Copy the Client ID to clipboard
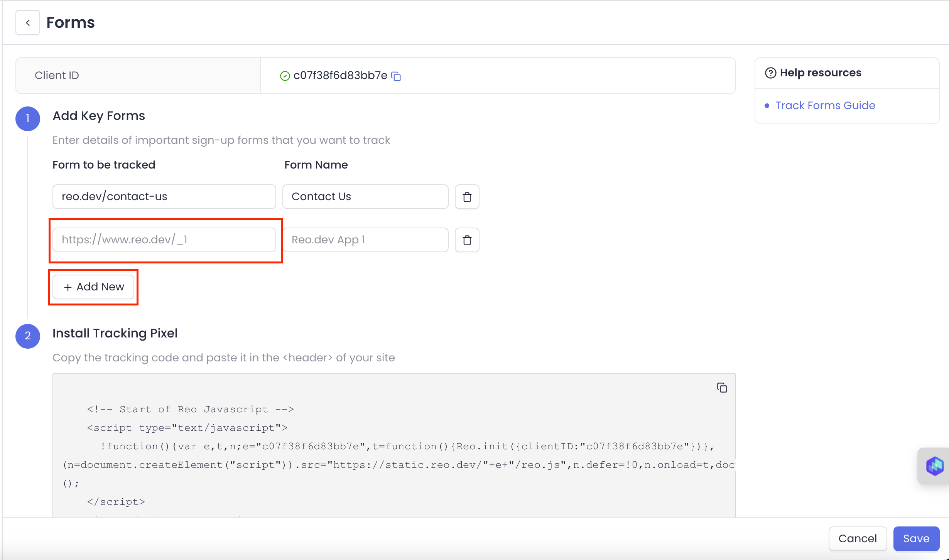 pos(396,76)
